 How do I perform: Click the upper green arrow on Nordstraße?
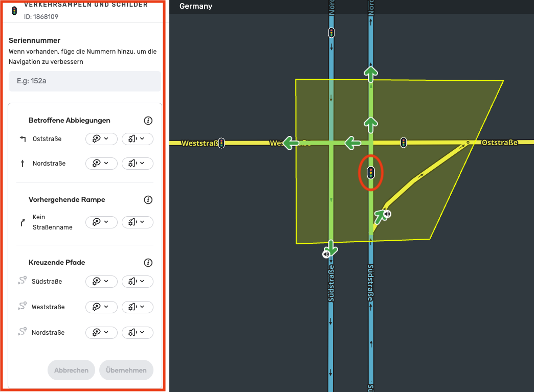pos(371,73)
